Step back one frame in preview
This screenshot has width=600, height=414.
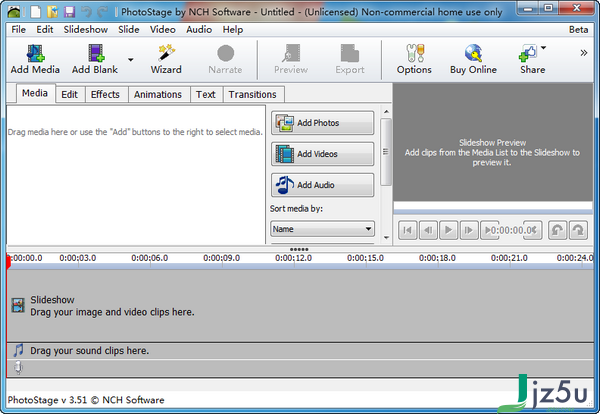pos(428,230)
